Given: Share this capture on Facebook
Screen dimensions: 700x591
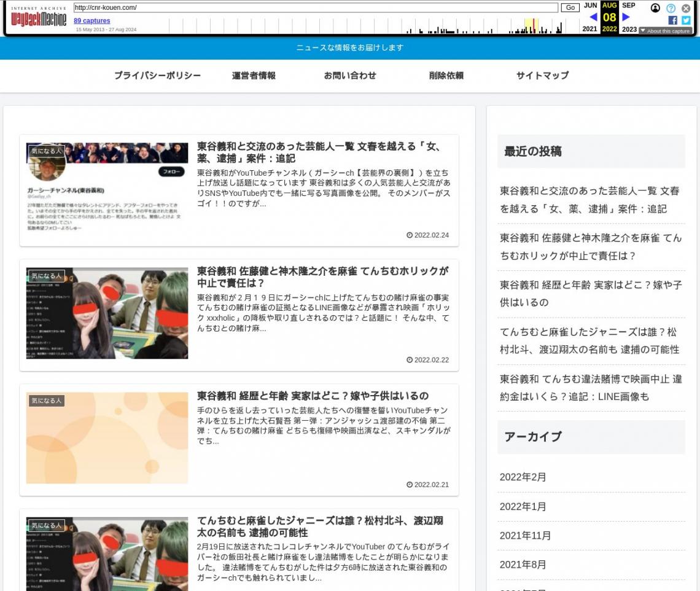Looking at the screenshot, I should click(672, 20).
